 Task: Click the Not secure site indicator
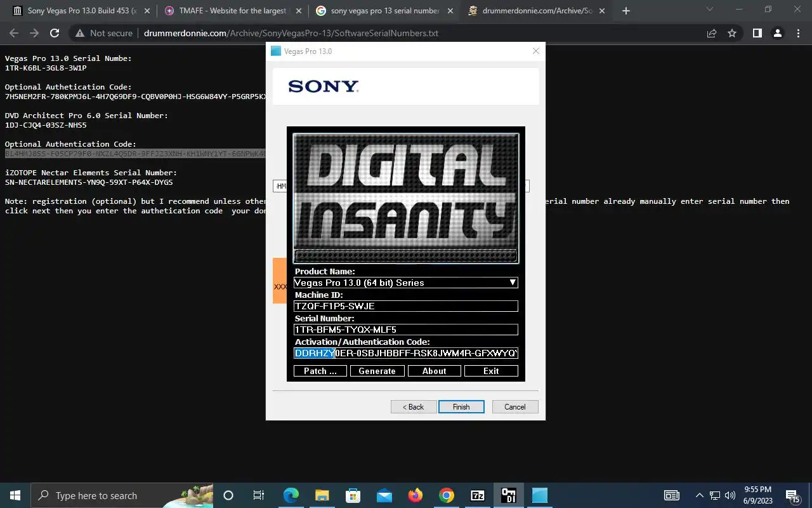105,33
